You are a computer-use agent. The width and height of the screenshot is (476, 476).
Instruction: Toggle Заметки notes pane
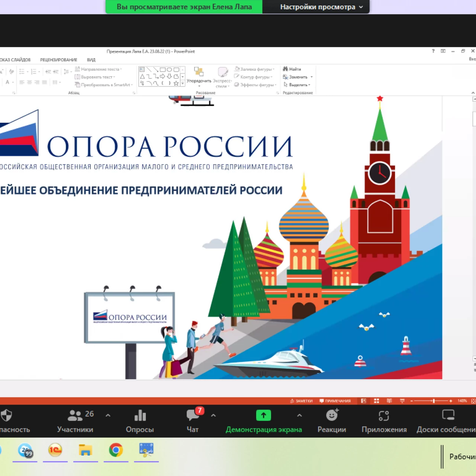click(302, 401)
